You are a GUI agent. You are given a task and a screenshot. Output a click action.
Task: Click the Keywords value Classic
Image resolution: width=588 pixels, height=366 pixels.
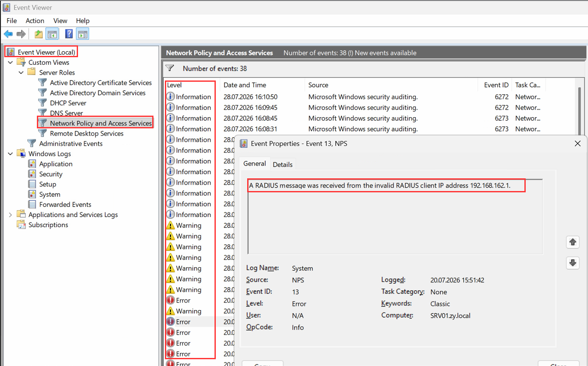[440, 304]
